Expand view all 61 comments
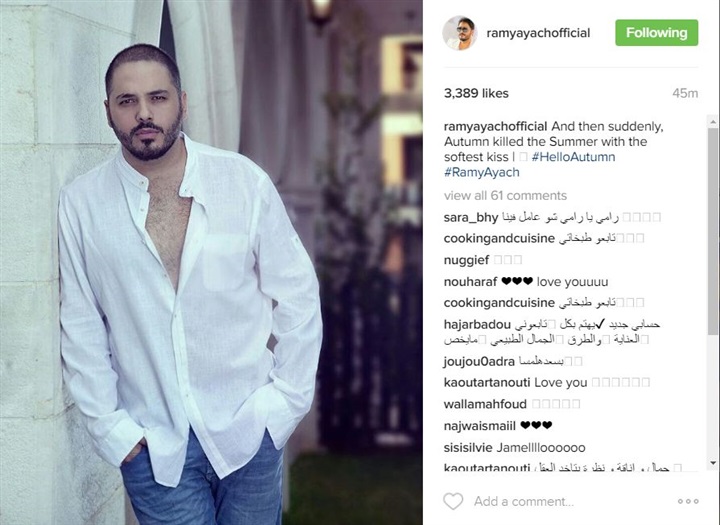Screen dimensions: 720x525 tap(505, 196)
